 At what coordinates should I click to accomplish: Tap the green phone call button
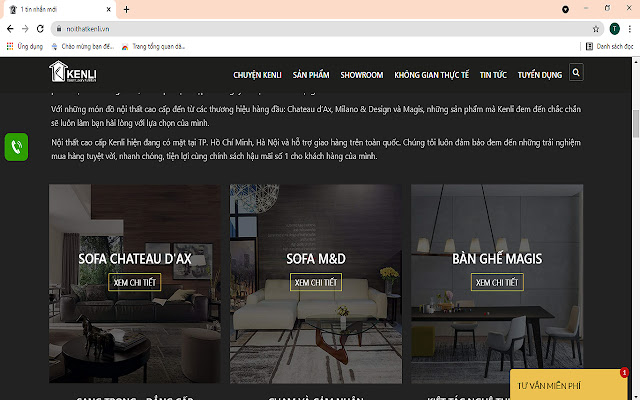(16, 147)
